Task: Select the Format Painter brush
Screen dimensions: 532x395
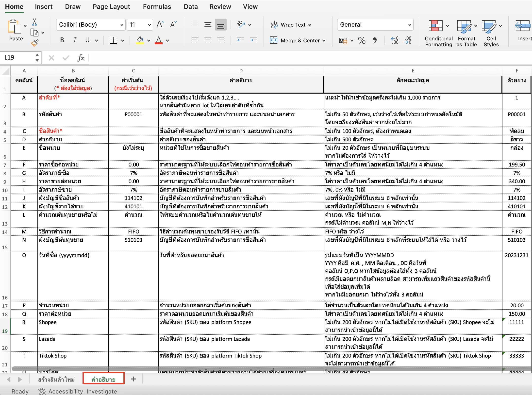Action: [34, 43]
